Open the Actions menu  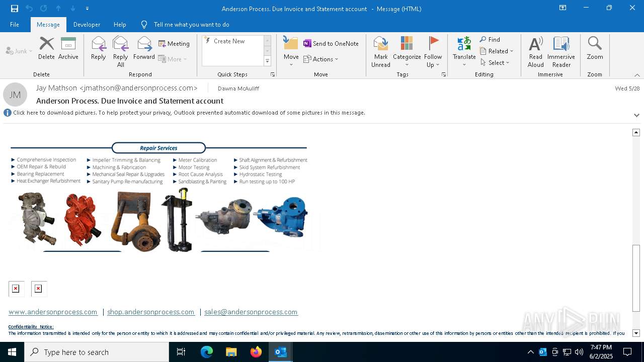tap(321, 59)
